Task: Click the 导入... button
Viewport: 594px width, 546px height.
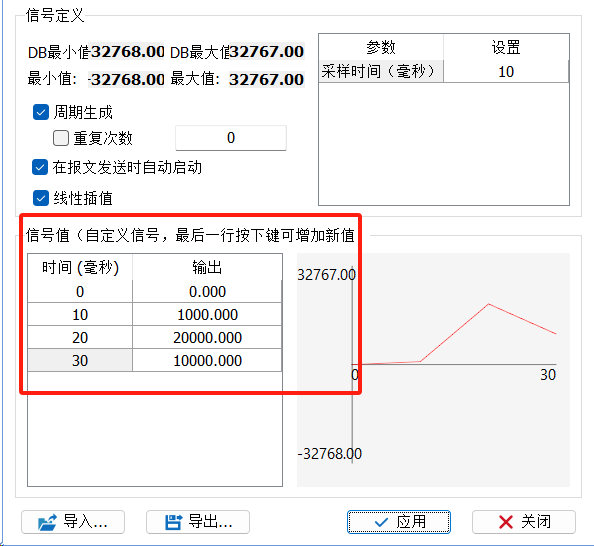Action: point(73,522)
